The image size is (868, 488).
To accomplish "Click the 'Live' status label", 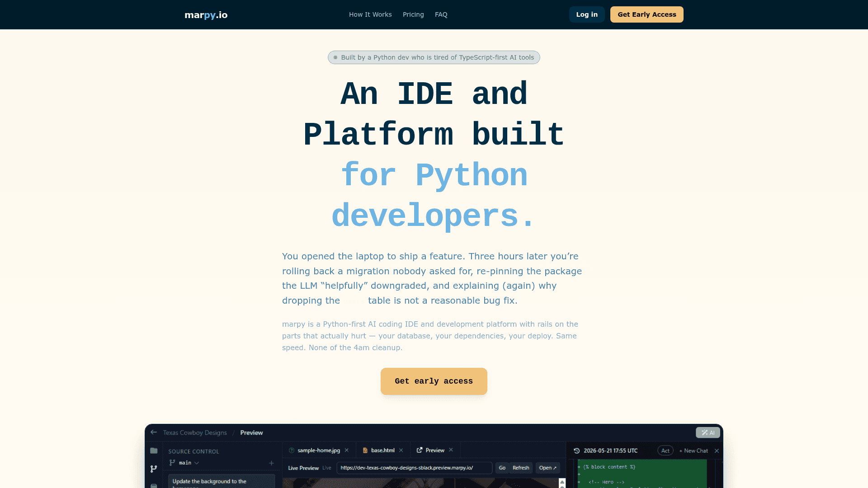I will (x=327, y=468).
